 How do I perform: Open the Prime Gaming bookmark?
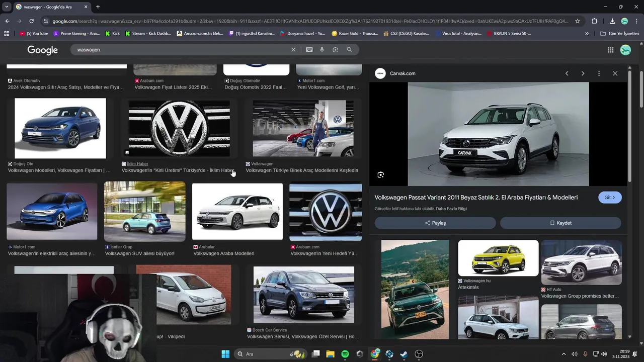(x=76, y=34)
